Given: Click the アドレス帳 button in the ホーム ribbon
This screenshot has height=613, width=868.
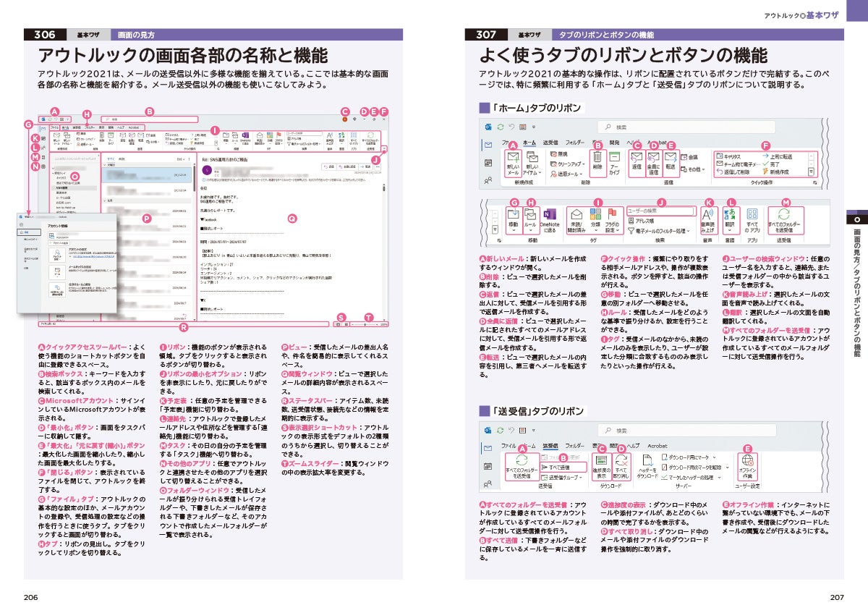Looking at the screenshot, I should pyautogui.click(x=642, y=221).
